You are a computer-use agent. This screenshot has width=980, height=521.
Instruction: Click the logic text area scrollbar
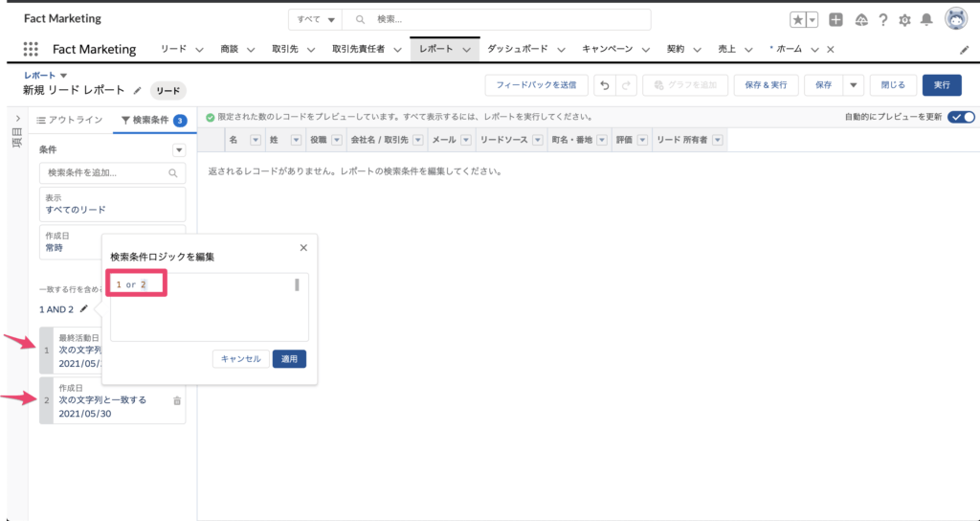coord(297,284)
